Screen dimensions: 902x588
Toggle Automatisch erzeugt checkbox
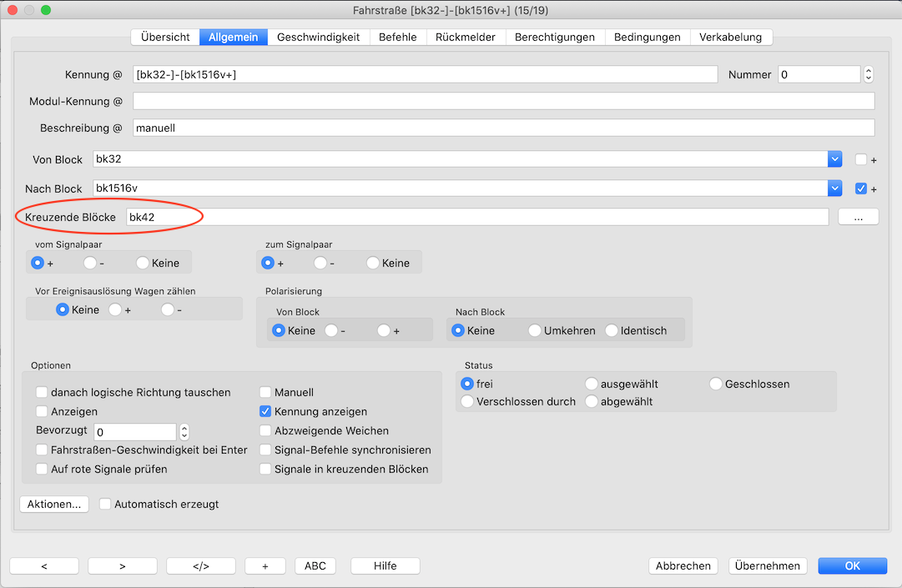(105, 504)
